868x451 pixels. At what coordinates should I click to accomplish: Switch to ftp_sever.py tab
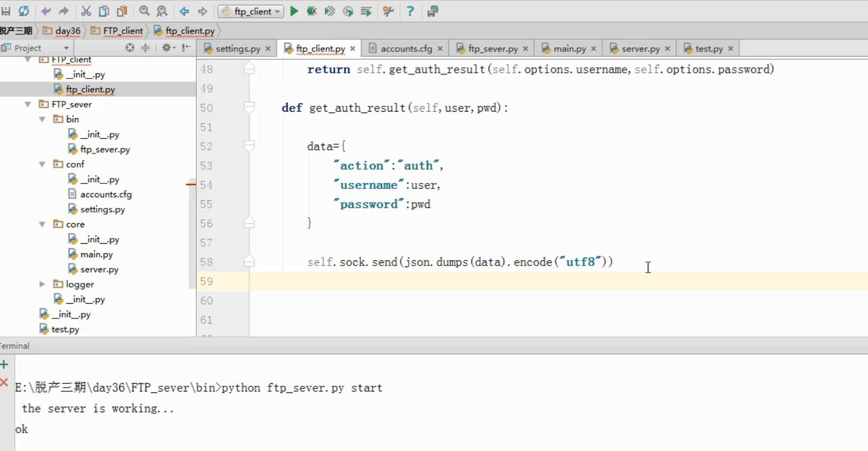click(x=493, y=48)
